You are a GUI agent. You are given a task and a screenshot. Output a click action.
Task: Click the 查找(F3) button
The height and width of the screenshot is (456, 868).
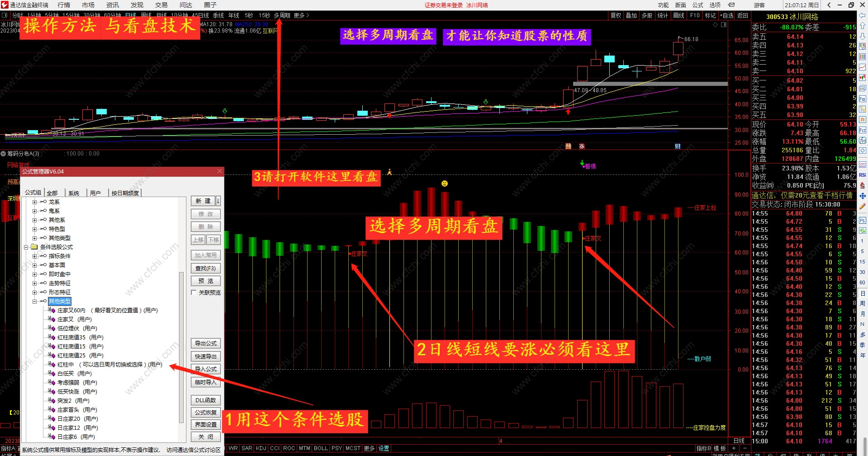point(206,268)
